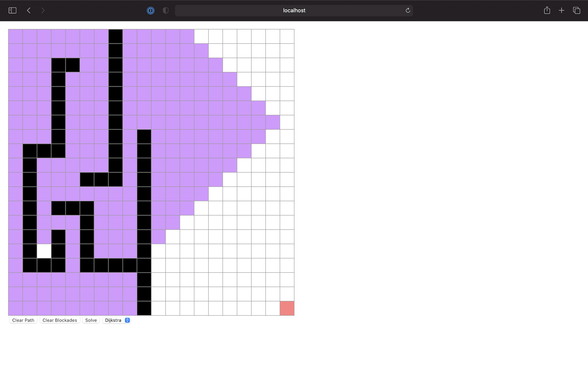This screenshot has height=368, width=588.
Task: Toggle the Safari sidebar
Action: (x=12, y=10)
